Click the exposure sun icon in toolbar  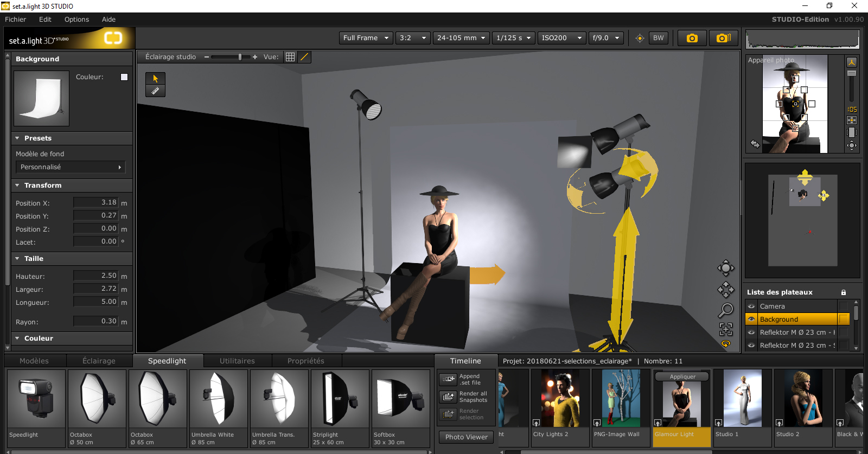[x=640, y=38]
